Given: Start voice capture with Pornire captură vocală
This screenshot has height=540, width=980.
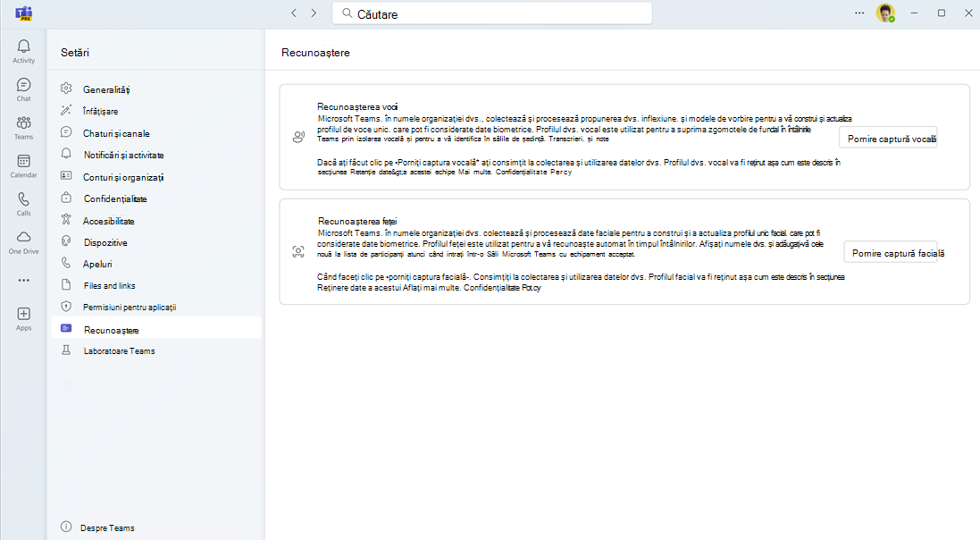Looking at the screenshot, I should click(x=888, y=139).
